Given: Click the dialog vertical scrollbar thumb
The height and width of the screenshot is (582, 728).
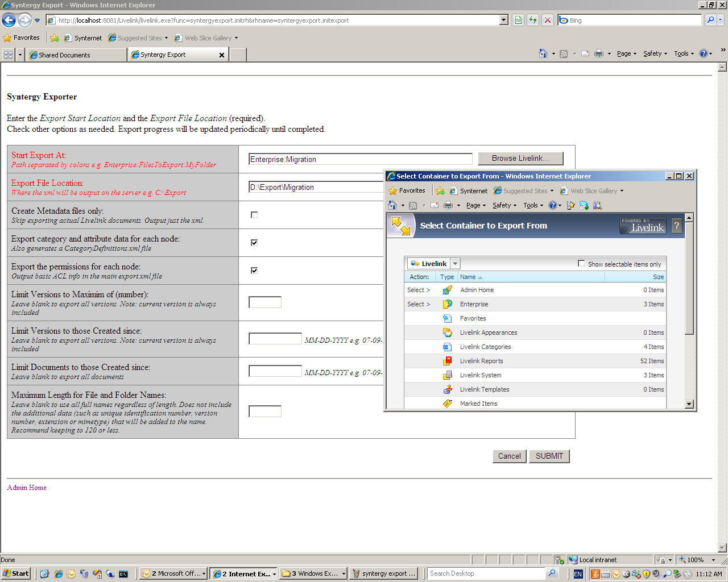Looking at the screenshot, I should [x=689, y=278].
